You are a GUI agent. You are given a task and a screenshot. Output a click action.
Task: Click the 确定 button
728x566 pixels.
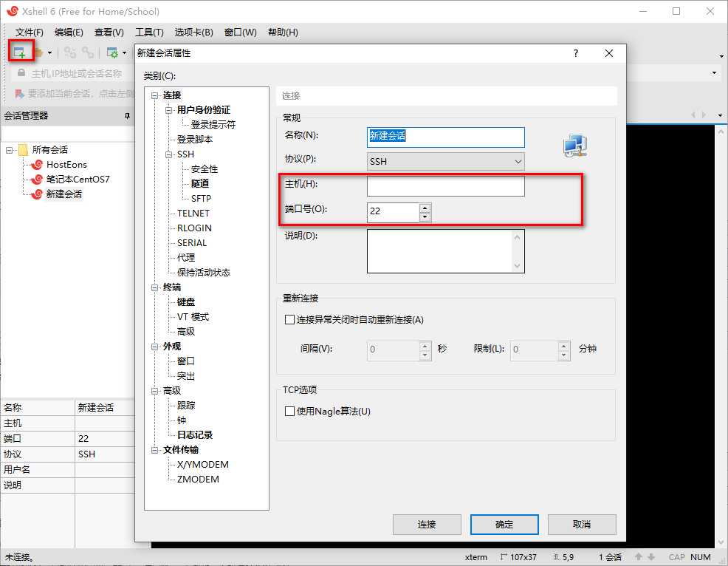pyautogui.click(x=504, y=524)
